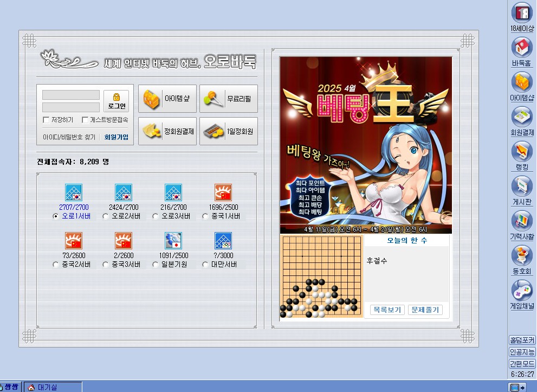Click the 회원가입 link

click(117, 137)
